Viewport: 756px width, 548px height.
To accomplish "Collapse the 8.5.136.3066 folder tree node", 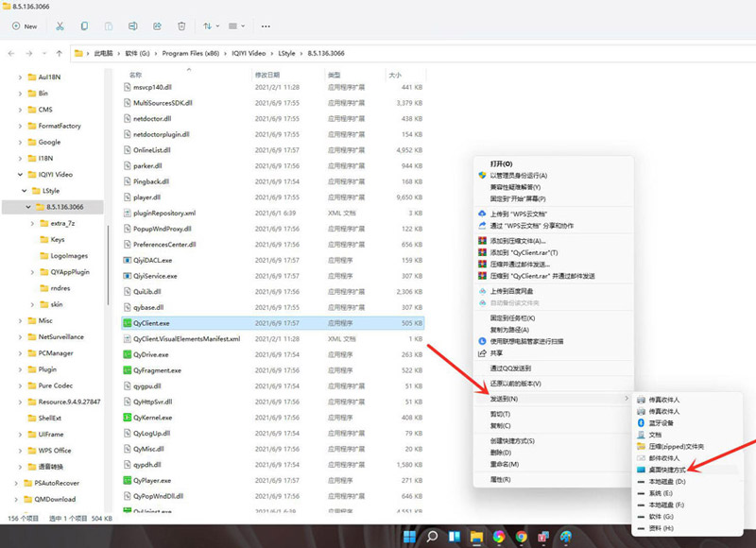I will 28,207.
